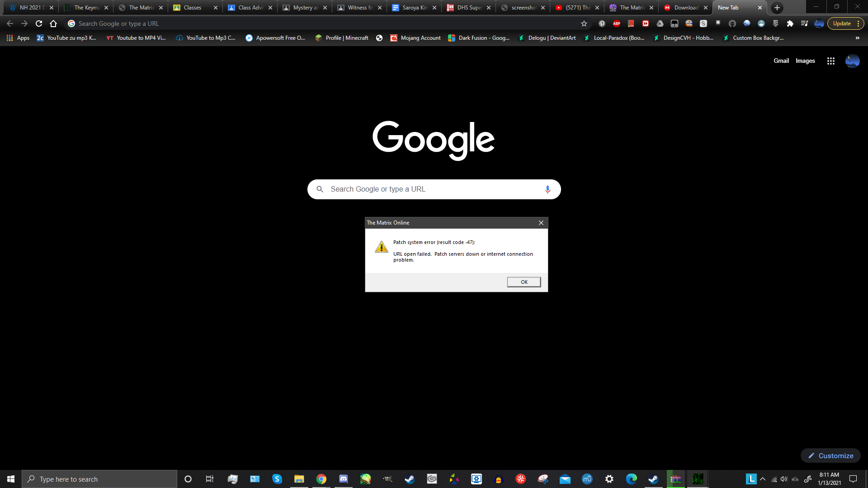This screenshot has height=488, width=868.
Task: Click the Home button in toolbar
Action: coord(53,23)
